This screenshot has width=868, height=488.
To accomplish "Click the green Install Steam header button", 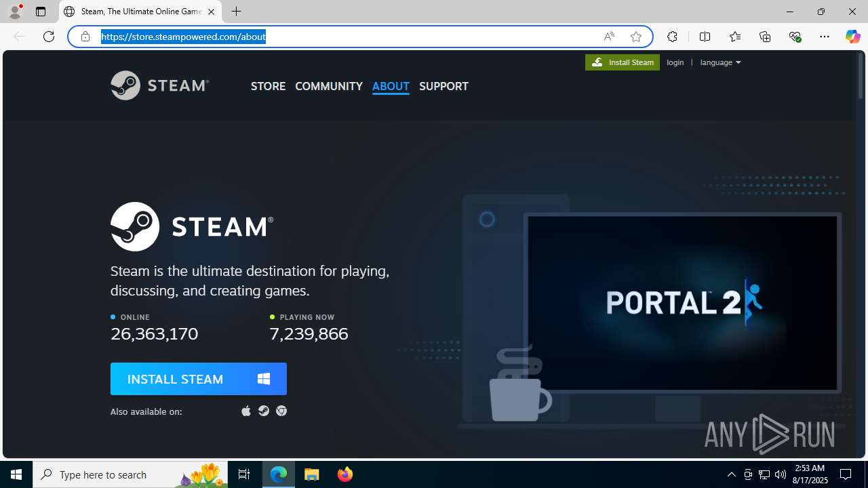I will 623,62.
